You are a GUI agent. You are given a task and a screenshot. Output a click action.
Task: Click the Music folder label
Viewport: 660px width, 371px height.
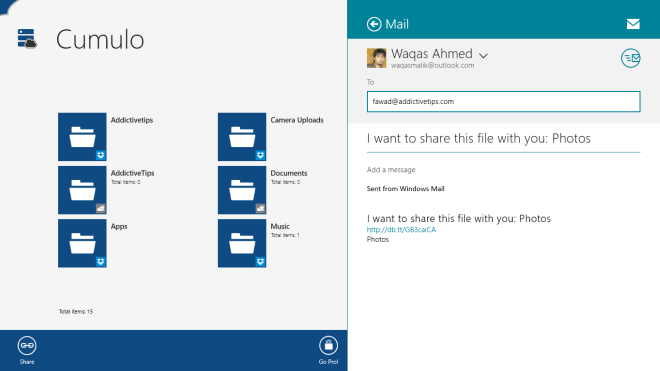(x=280, y=226)
